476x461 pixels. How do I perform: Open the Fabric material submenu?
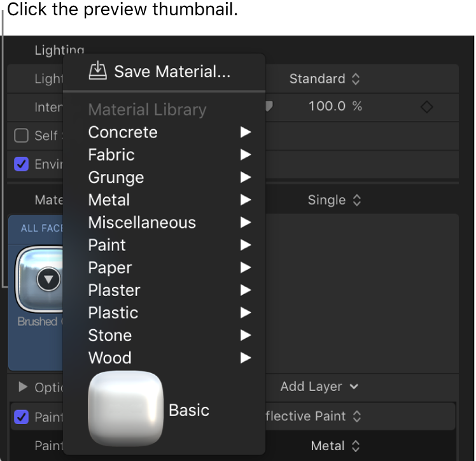click(111, 155)
